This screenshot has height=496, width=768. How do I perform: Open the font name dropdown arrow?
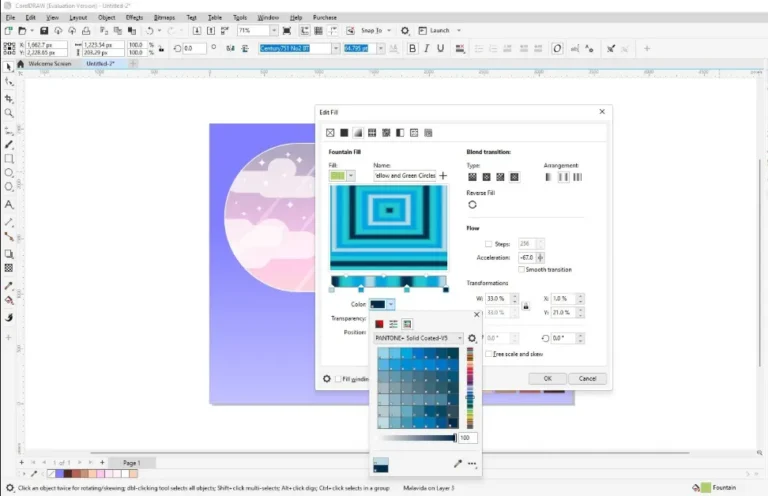pos(336,48)
